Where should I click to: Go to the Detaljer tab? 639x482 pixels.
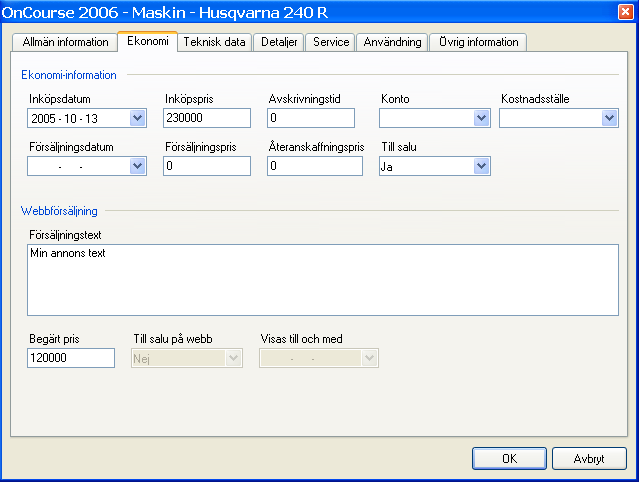[x=279, y=42]
